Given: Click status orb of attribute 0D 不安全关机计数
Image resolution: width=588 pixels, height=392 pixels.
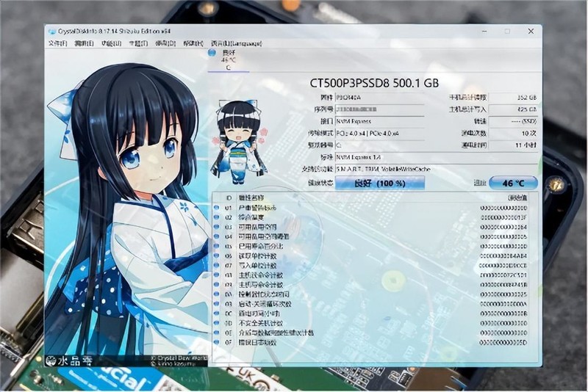Looking at the screenshot, I should [x=216, y=323].
